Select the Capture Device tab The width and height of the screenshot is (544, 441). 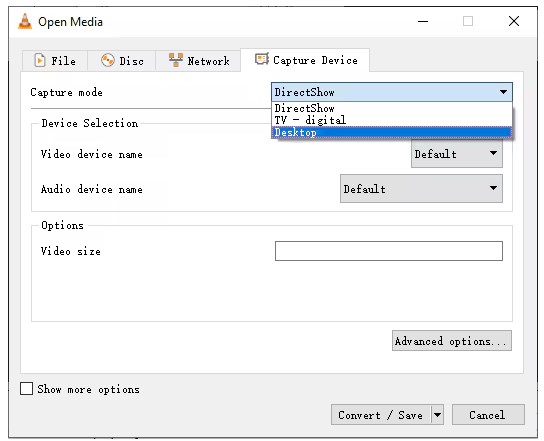[305, 60]
